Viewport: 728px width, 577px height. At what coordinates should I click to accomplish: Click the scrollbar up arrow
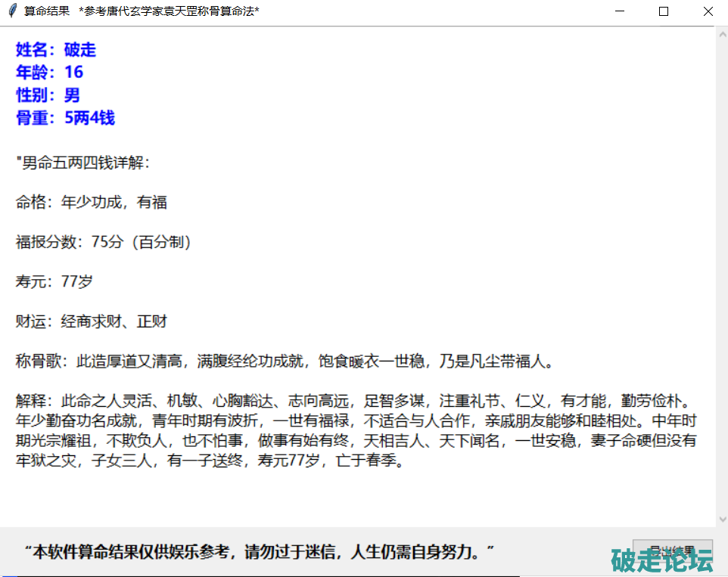(722, 34)
